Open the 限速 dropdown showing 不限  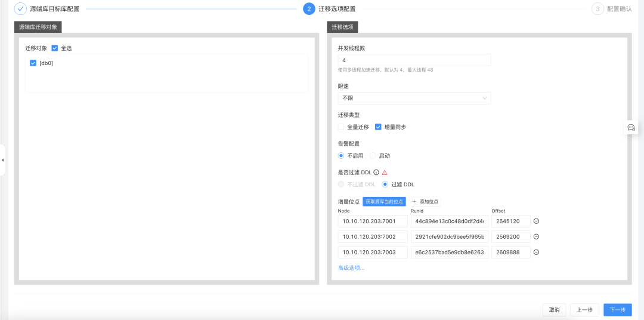tap(414, 99)
